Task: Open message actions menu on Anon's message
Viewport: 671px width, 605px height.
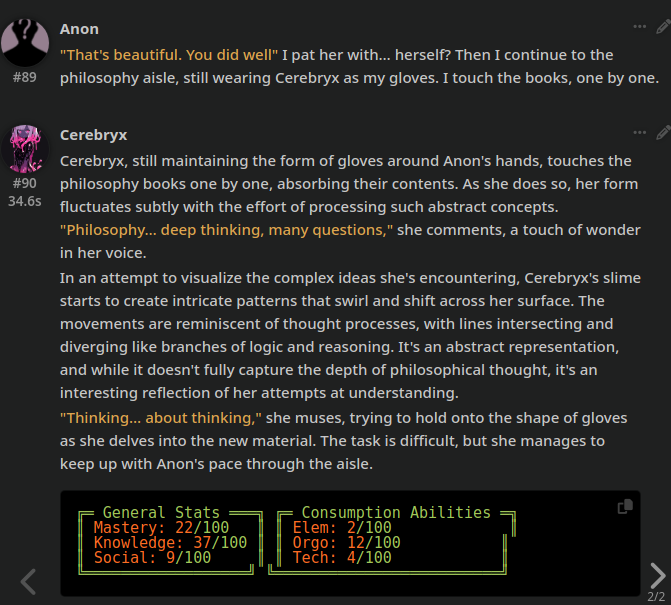Action: [x=639, y=27]
